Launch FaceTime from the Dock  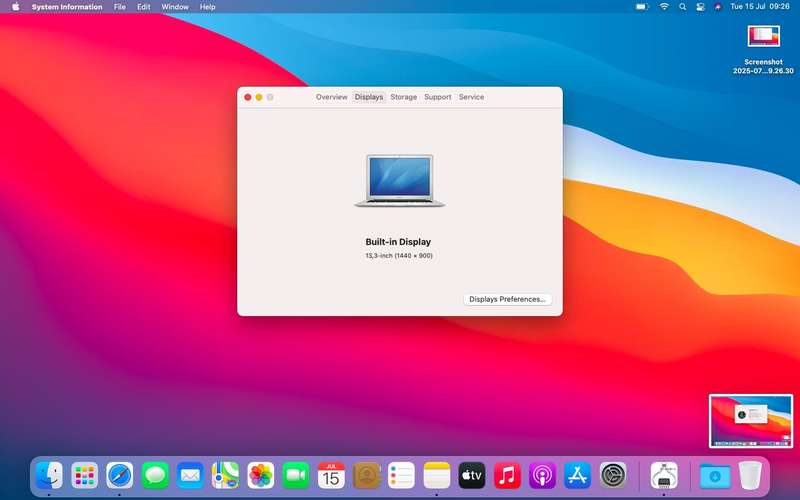coord(295,476)
